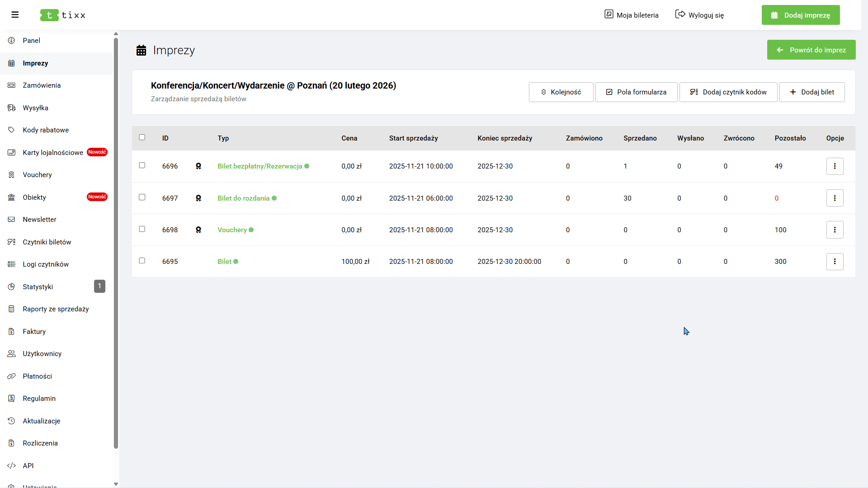Screen dimensions: 868x488
Task: Click the Dodaj bilet button
Action: point(812,92)
